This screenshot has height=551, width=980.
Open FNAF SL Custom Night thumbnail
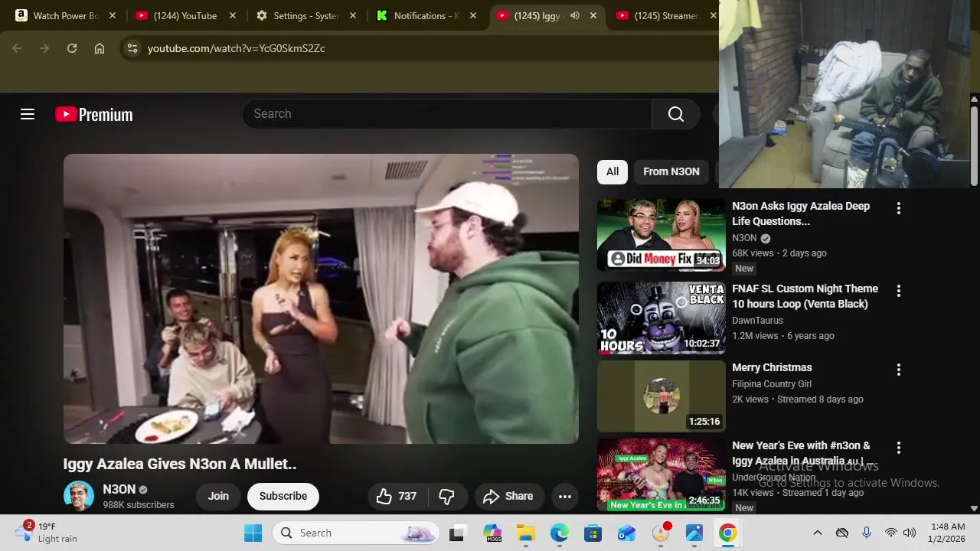(661, 318)
